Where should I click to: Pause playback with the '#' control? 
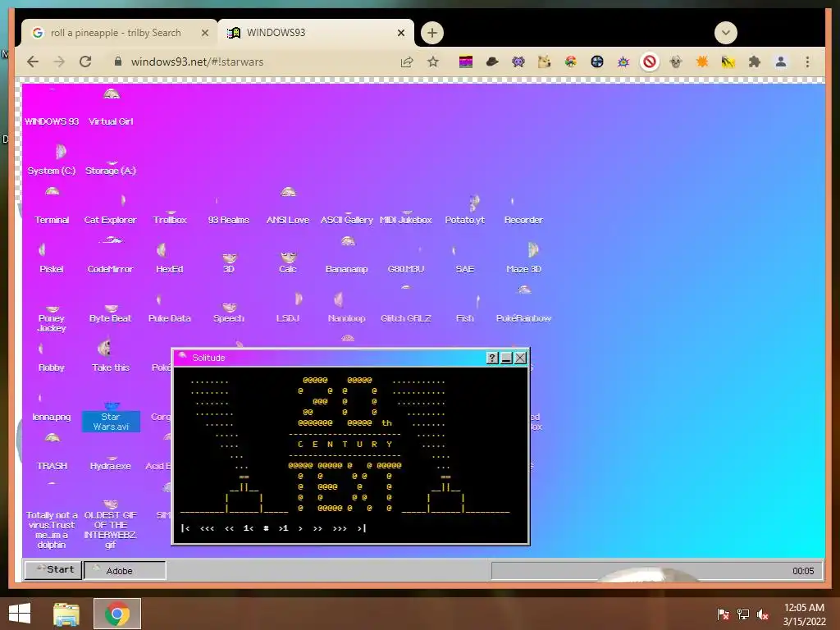click(266, 528)
